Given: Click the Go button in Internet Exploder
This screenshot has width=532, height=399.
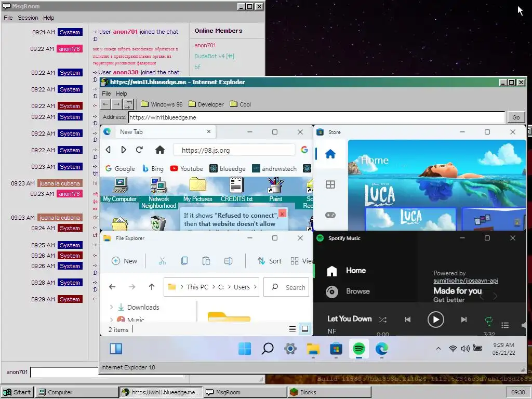Looking at the screenshot, I should (x=516, y=117).
